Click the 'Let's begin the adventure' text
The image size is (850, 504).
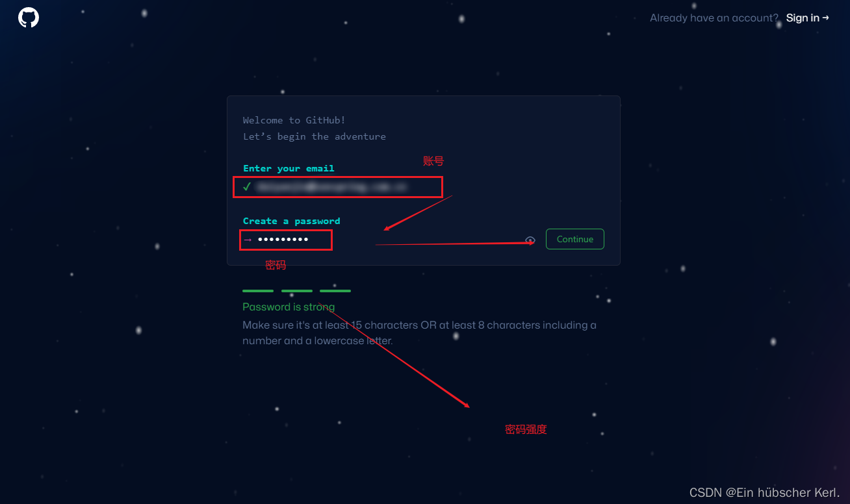tap(315, 136)
